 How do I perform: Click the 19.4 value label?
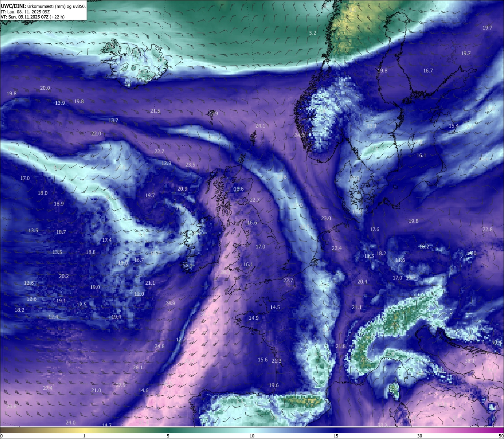(116, 317)
